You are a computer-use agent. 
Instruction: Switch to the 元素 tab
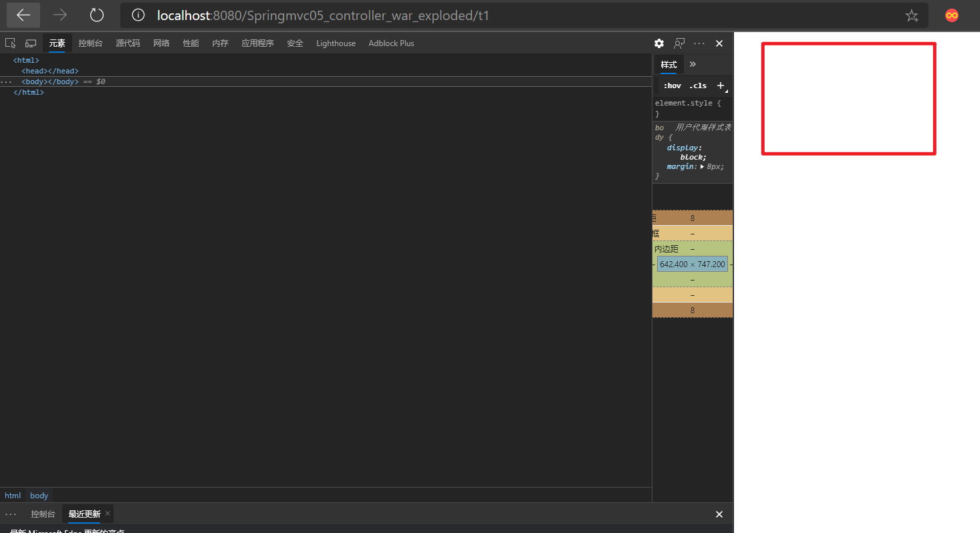click(x=57, y=43)
